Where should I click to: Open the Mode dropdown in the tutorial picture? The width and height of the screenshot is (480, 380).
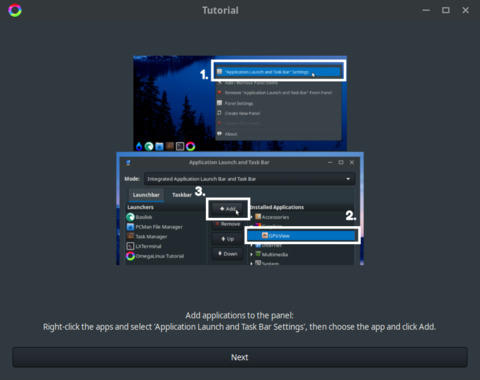pos(249,179)
